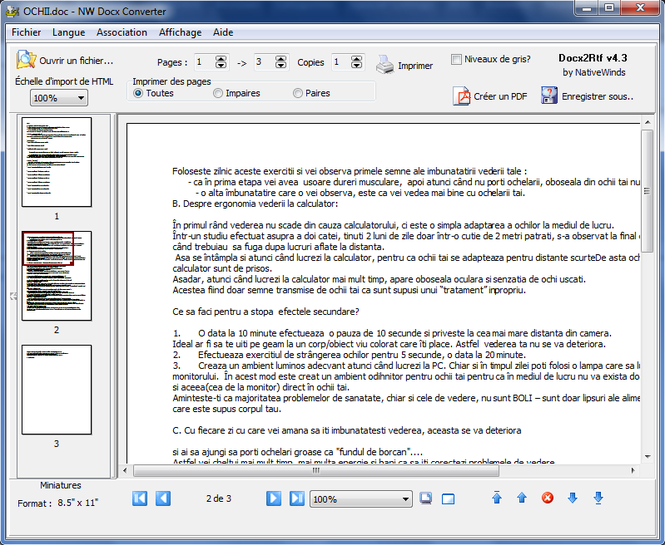Click the vertical scrollbar up arrow

pos(647,123)
